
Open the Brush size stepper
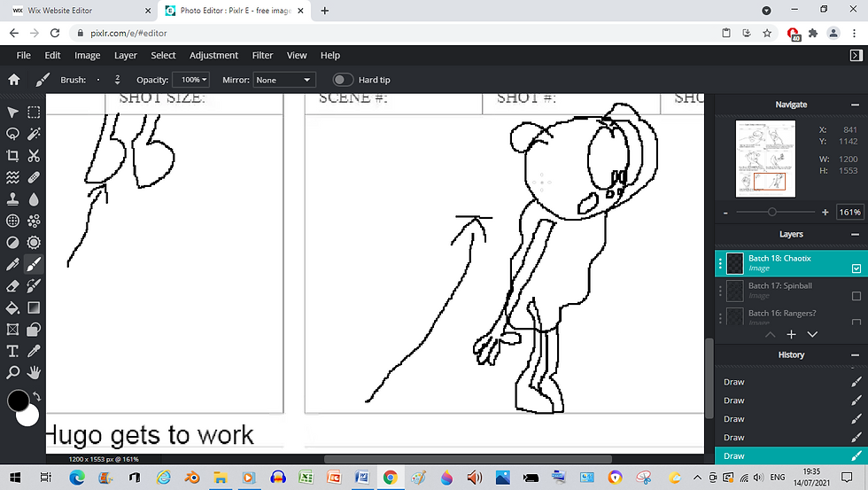(117, 80)
